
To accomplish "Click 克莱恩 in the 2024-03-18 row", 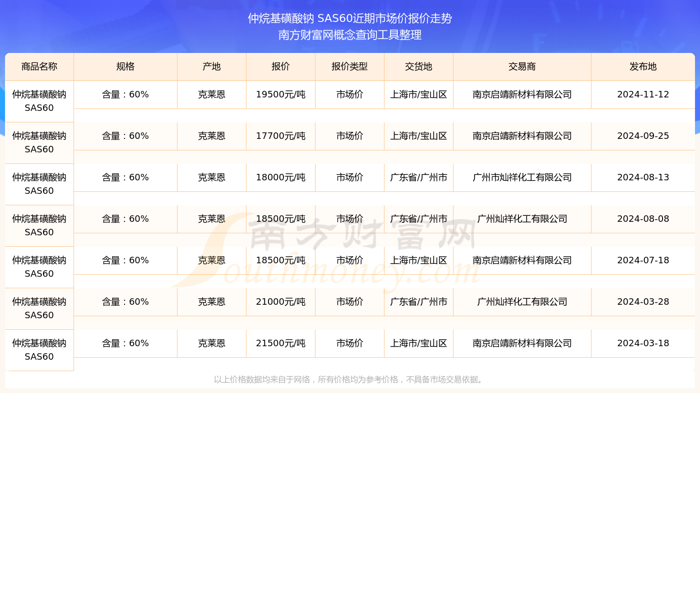I will click(x=212, y=344).
